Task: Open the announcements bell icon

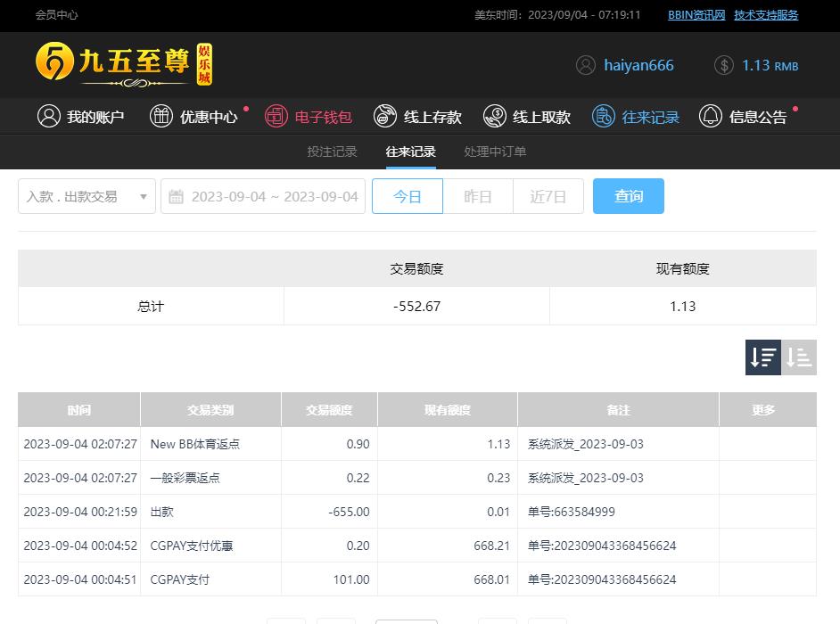Action: point(711,117)
